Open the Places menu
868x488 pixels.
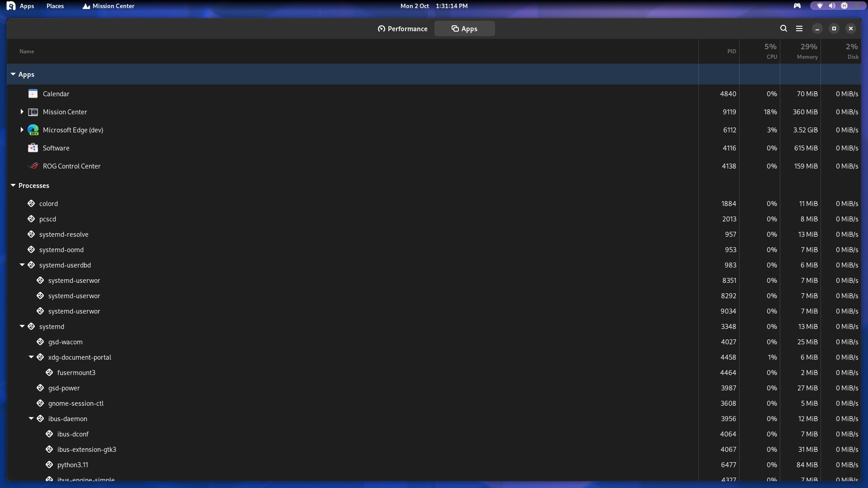pos(55,6)
